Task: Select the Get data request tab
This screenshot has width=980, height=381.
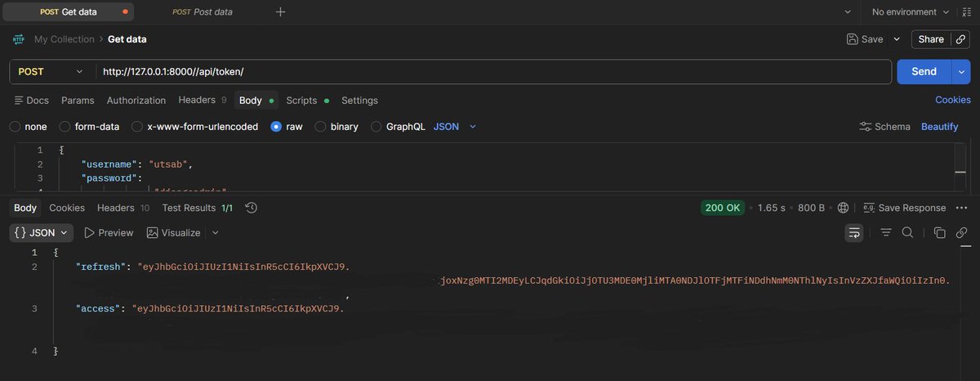Action: 68,12
